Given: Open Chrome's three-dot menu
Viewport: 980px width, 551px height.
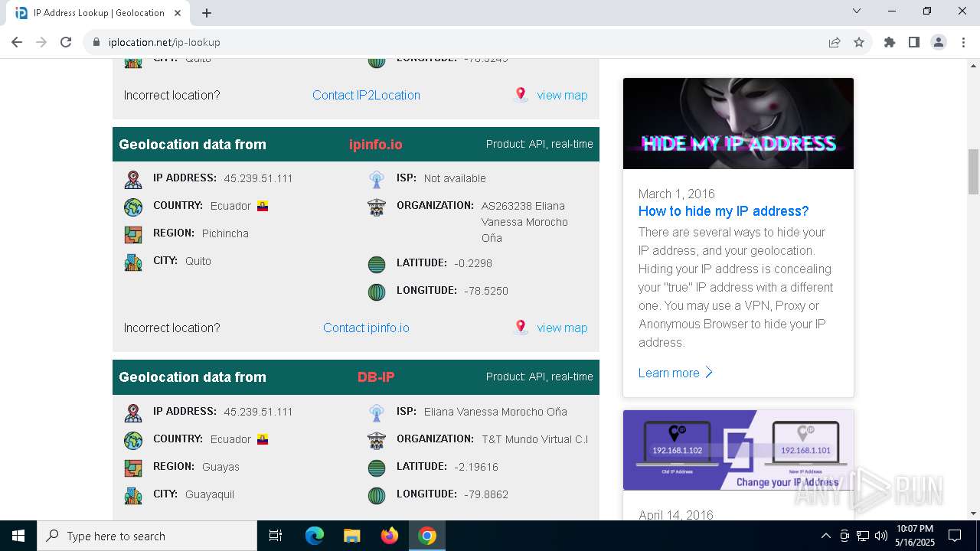Looking at the screenshot, I should pyautogui.click(x=963, y=42).
